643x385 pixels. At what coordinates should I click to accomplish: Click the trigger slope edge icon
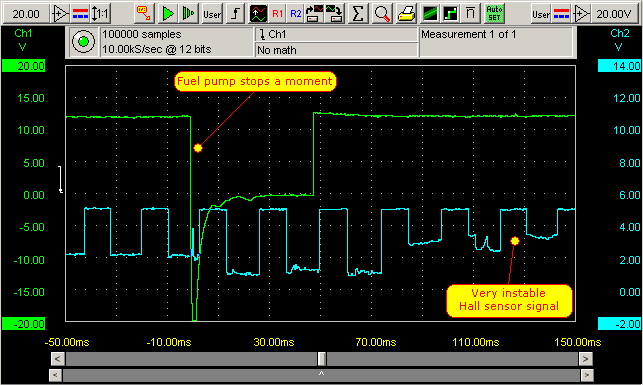click(x=235, y=14)
